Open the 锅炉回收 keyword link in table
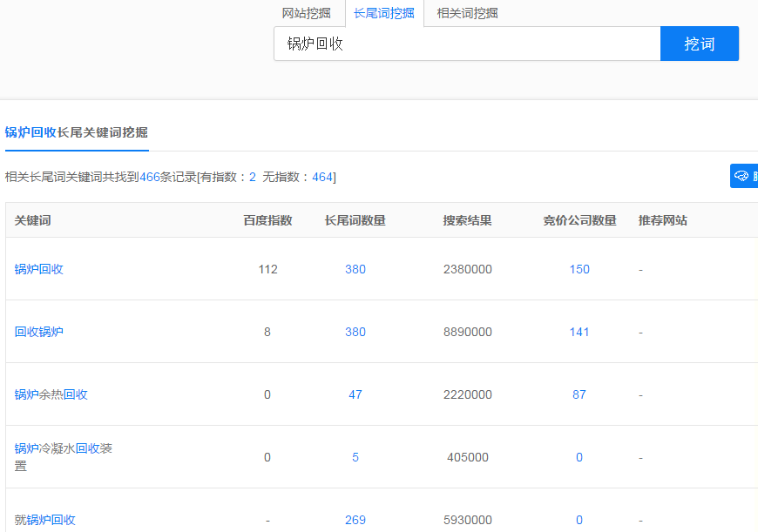This screenshot has width=758, height=532. (x=38, y=269)
